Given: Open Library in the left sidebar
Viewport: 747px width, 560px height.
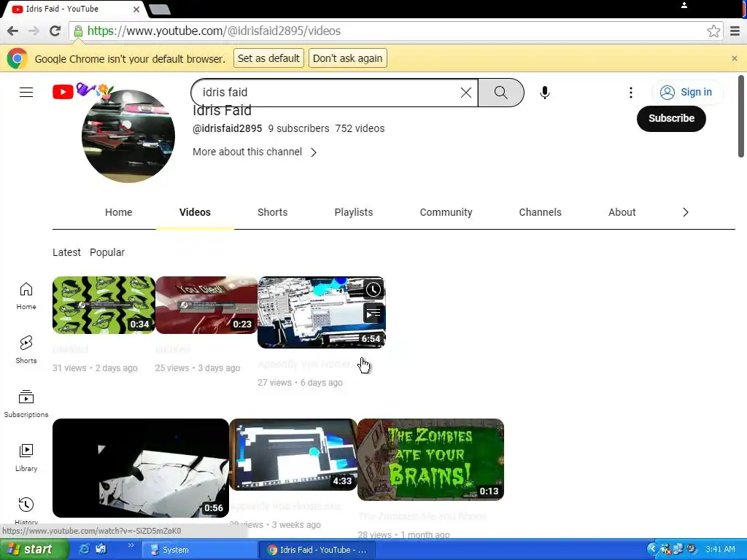Looking at the screenshot, I should coord(26,457).
